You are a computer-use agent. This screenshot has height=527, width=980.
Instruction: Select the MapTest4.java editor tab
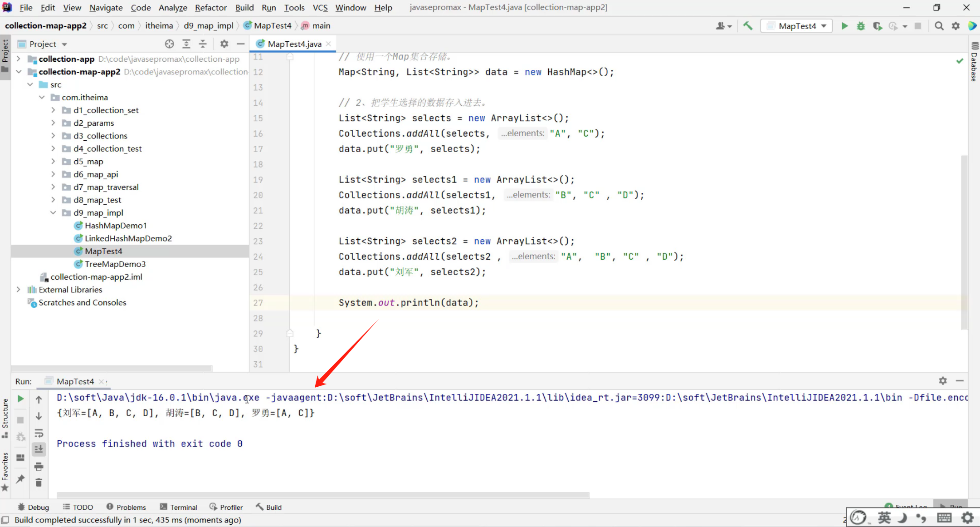click(294, 44)
